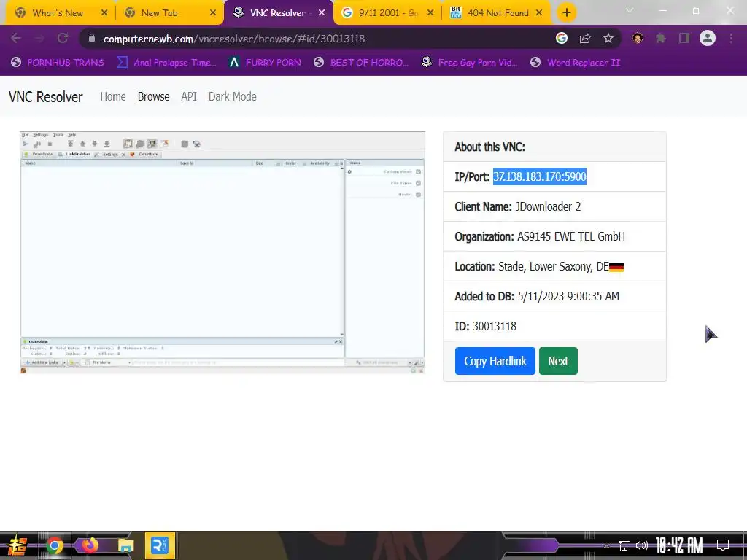Click the Copy Hardlink button
Screen dimensions: 747x560
[x=495, y=361]
